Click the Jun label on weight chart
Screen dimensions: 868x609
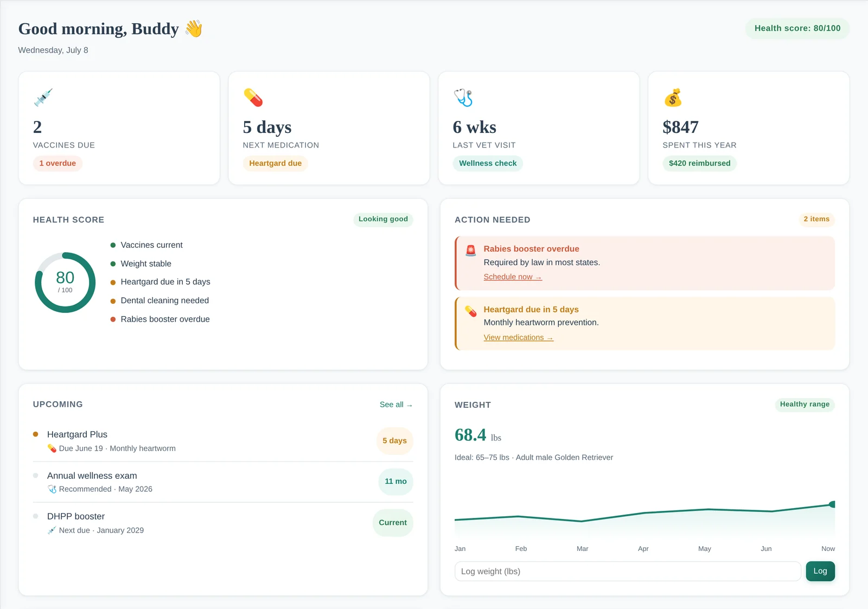(x=766, y=549)
